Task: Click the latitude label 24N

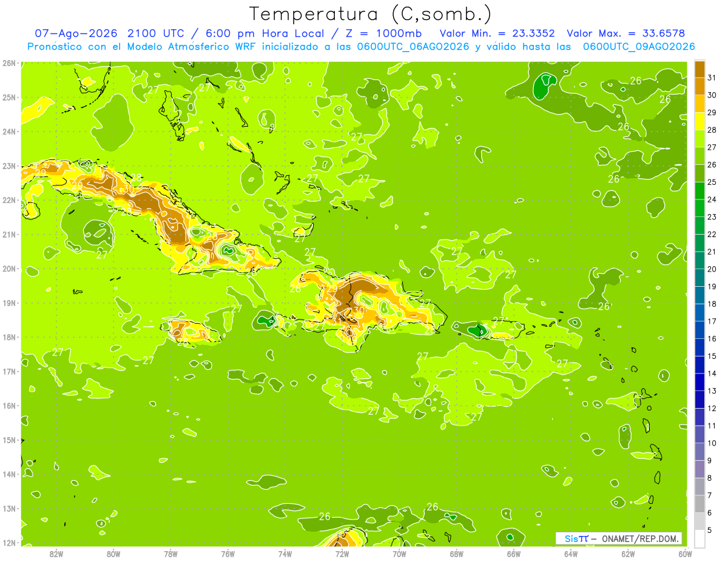Action: [8, 132]
